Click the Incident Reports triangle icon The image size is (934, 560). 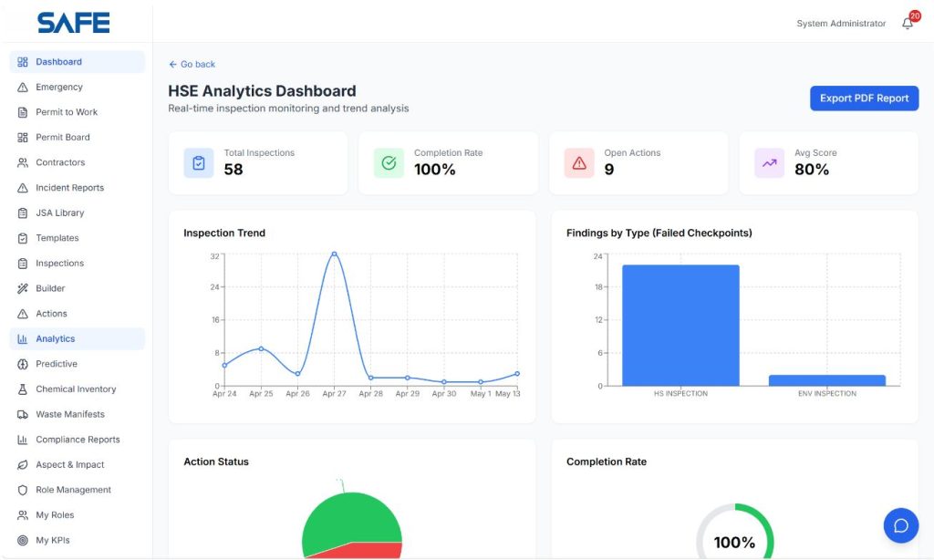coord(23,188)
